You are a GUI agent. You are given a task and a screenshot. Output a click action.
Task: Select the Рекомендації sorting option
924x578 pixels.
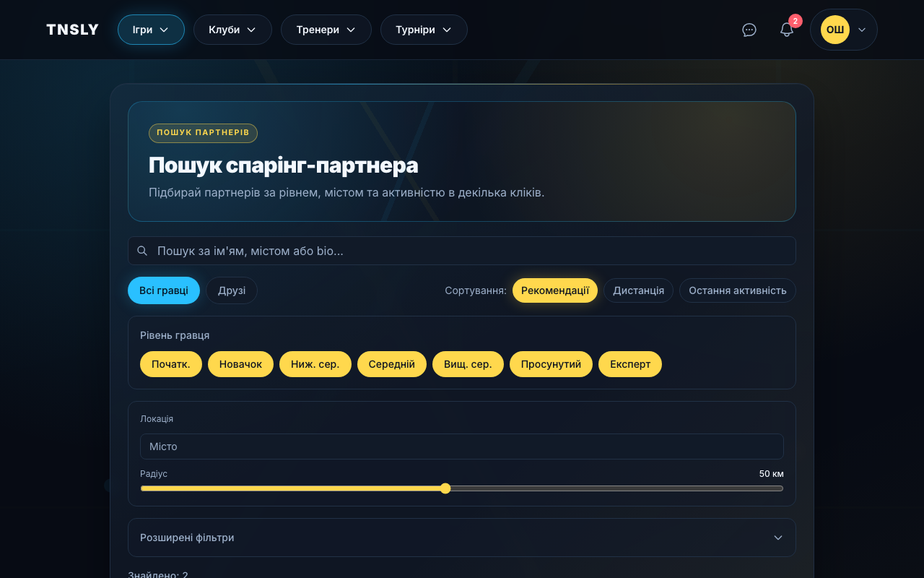click(554, 290)
